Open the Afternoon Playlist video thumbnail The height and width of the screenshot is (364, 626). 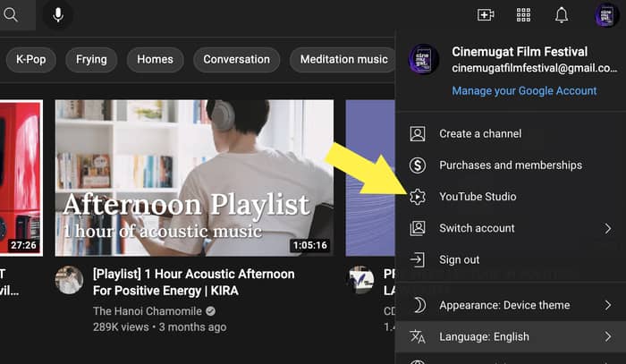[194, 178]
